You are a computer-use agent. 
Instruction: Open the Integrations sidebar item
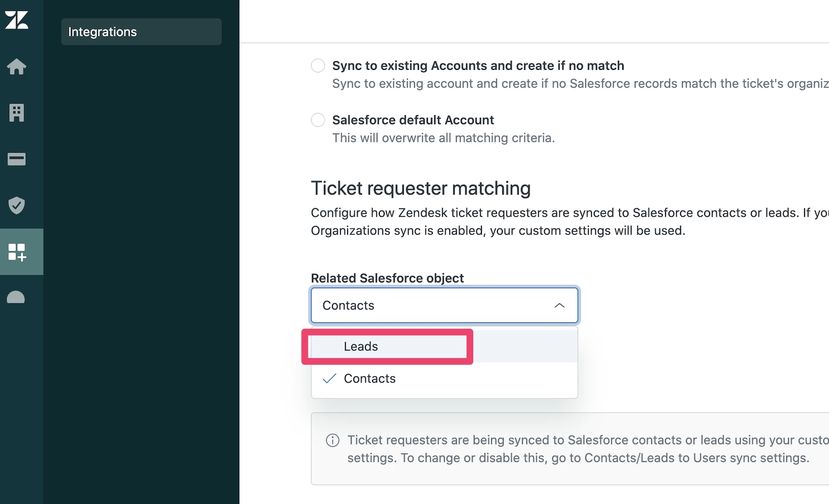point(141,32)
